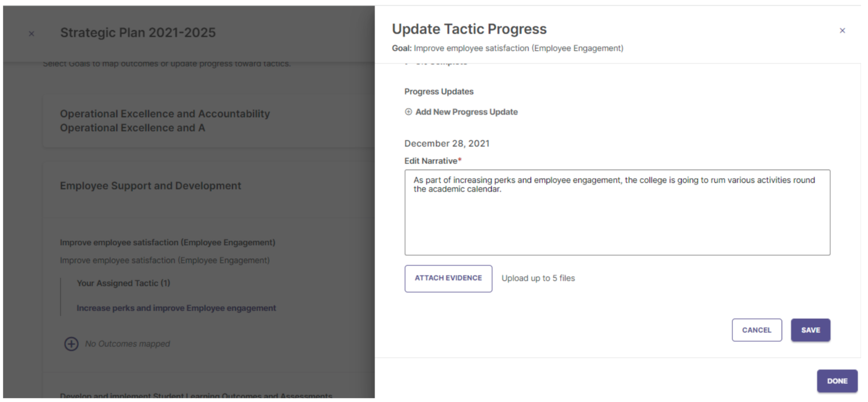868x402 pixels.
Task: Focus the Edit Narrative text area
Action: (617, 212)
